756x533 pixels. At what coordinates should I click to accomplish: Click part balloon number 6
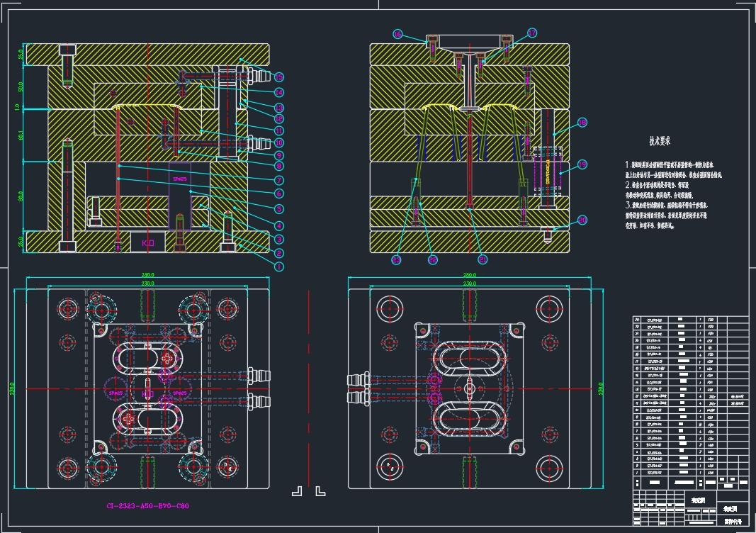(x=278, y=193)
